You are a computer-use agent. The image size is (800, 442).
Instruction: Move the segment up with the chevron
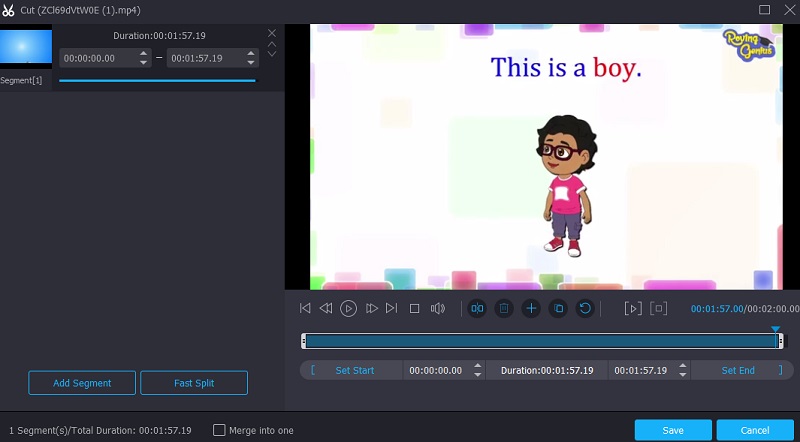pyautogui.click(x=271, y=44)
